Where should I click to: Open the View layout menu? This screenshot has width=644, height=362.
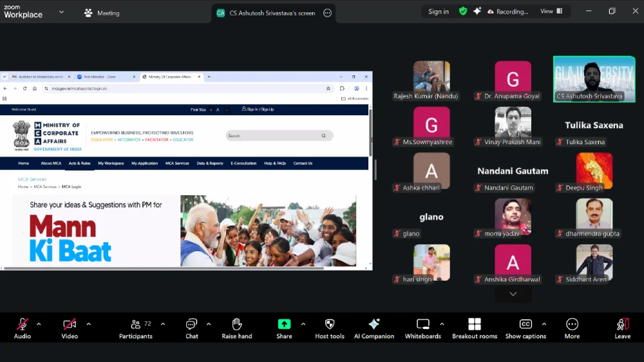551,12
